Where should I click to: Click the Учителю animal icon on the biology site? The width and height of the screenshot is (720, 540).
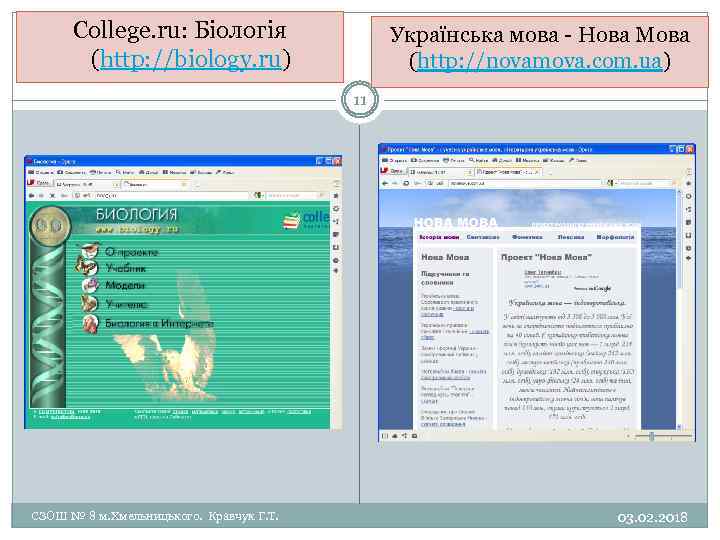(x=90, y=304)
